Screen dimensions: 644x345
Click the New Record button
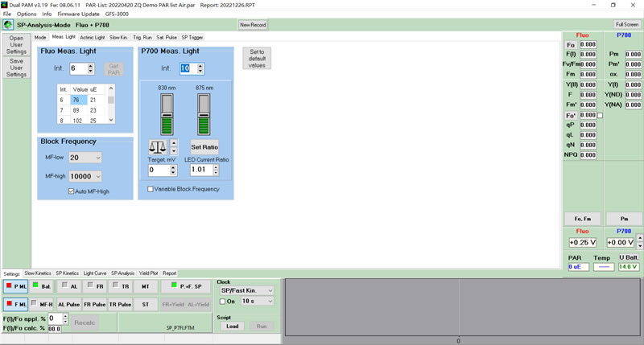click(x=253, y=25)
